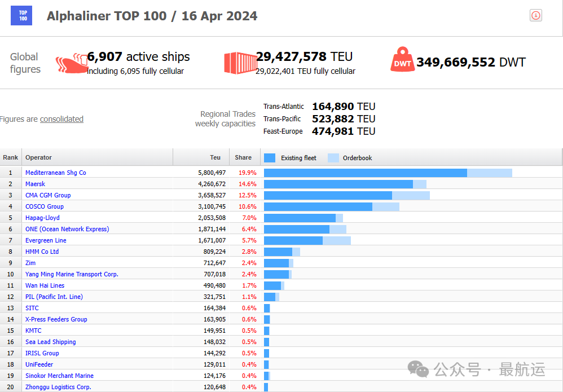Select the 164,890 TEU Trans-Atlantic figure

pos(344,107)
